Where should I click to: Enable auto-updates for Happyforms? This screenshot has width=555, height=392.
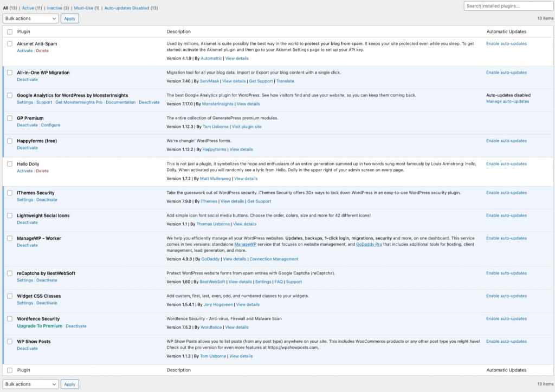coord(507,141)
